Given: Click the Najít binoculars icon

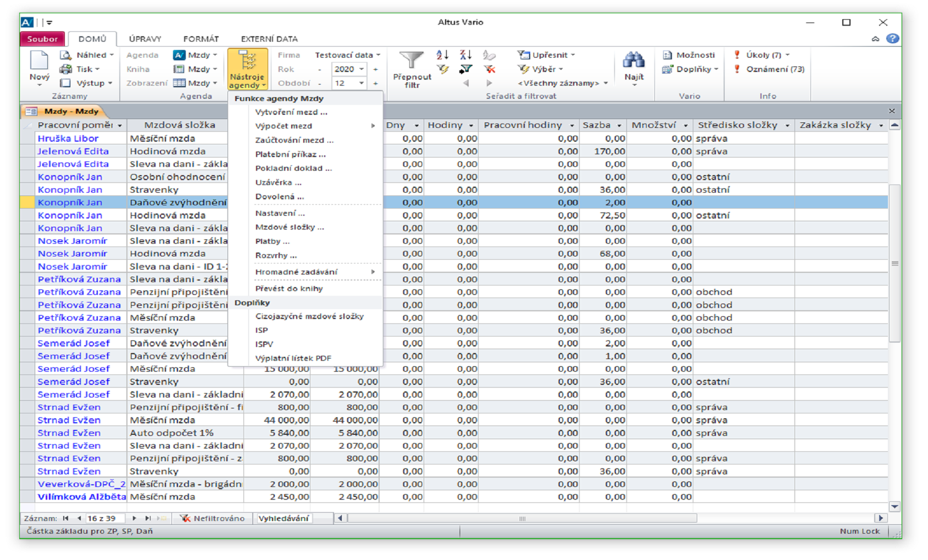Looking at the screenshot, I should (634, 60).
